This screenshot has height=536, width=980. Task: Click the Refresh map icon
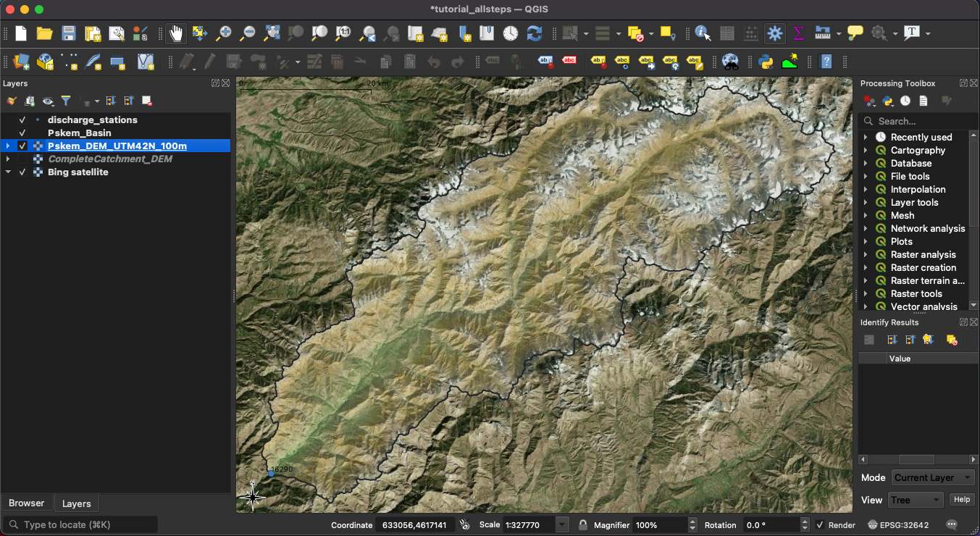pyautogui.click(x=535, y=33)
